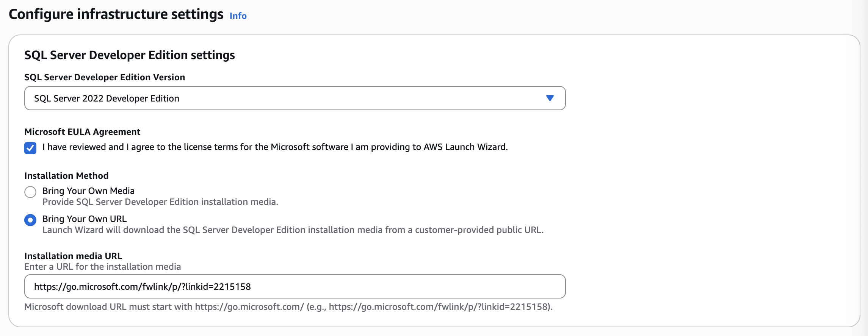The image size is (868, 336).
Task: Click the 'Configure infrastructure settings' page title
Action: [x=116, y=14]
